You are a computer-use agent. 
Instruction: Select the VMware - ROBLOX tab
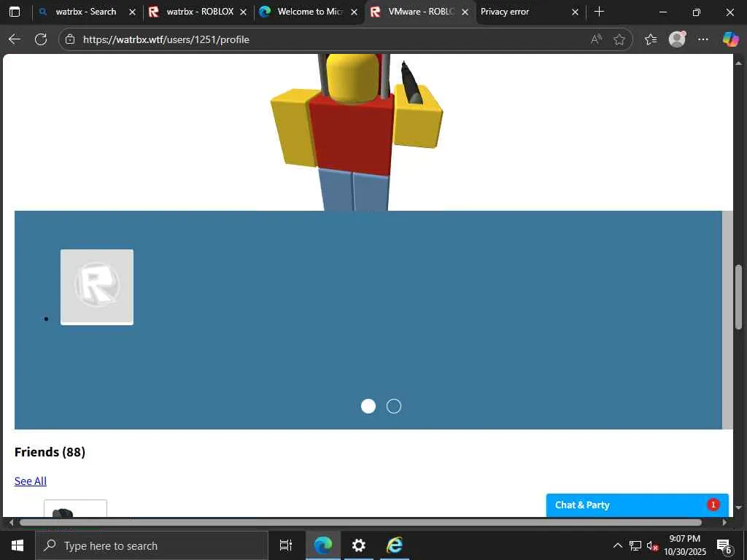[419, 12]
